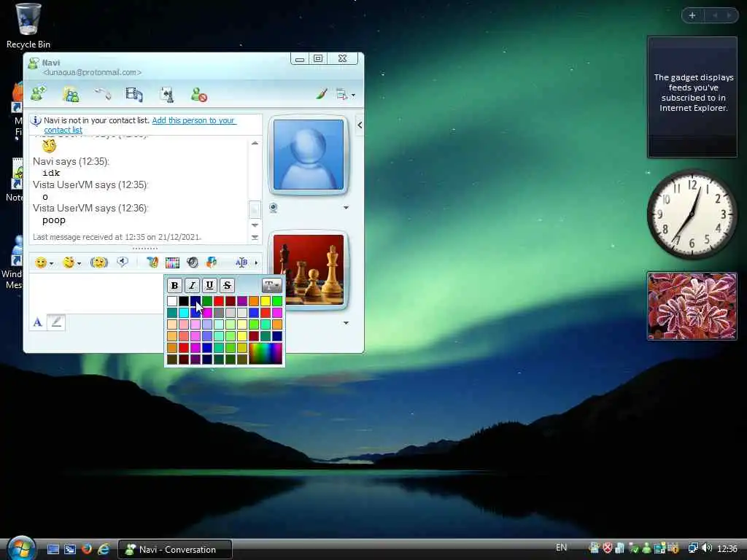Expand the wink dropdown arrow
This screenshot has height=560, width=747.
80,263
